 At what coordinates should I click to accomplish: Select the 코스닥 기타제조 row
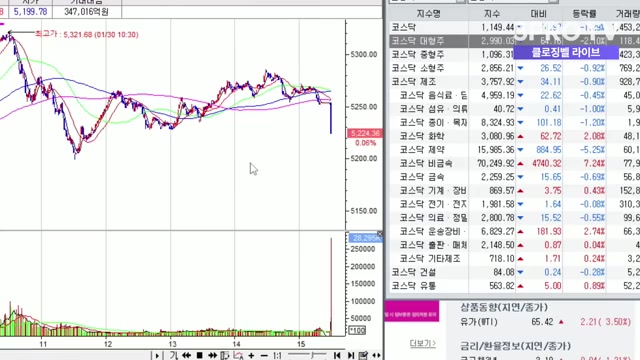pyautogui.click(x=514, y=258)
